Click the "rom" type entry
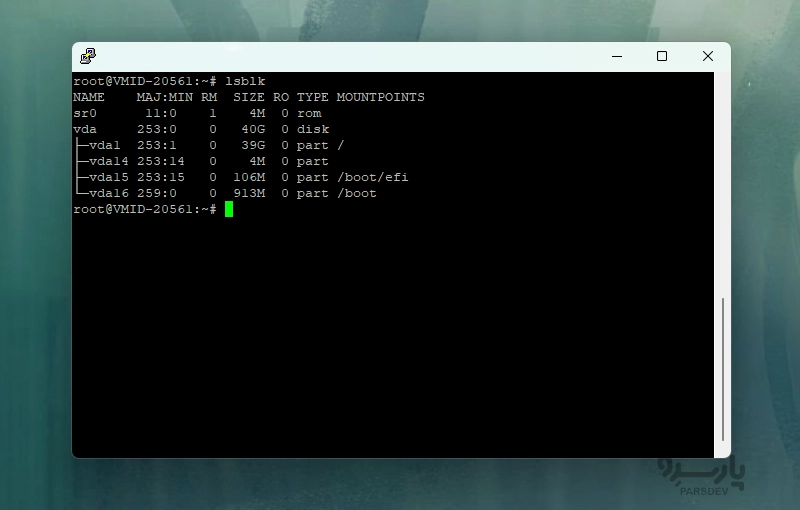This screenshot has height=510, width=800. point(309,113)
